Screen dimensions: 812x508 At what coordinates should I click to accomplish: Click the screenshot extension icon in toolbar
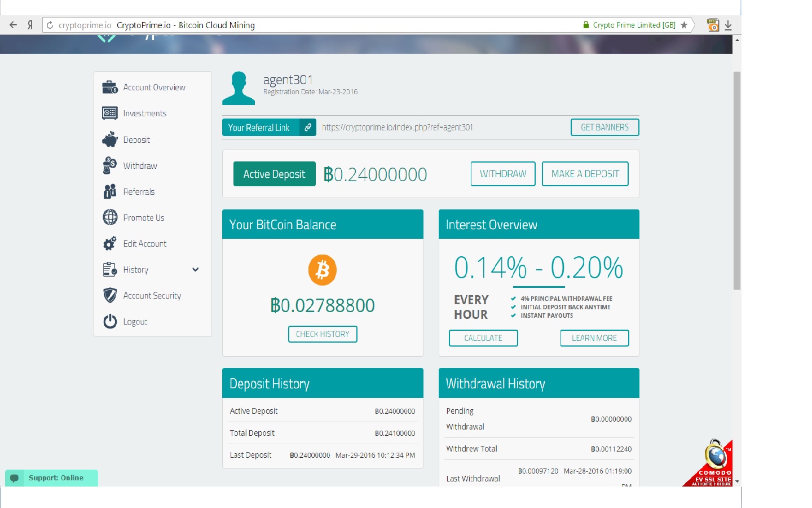[x=713, y=25]
